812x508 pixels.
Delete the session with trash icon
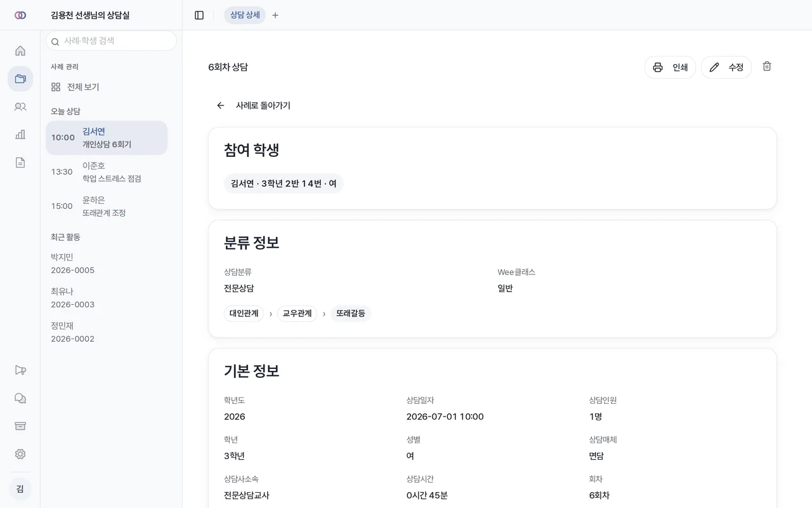pos(767,67)
